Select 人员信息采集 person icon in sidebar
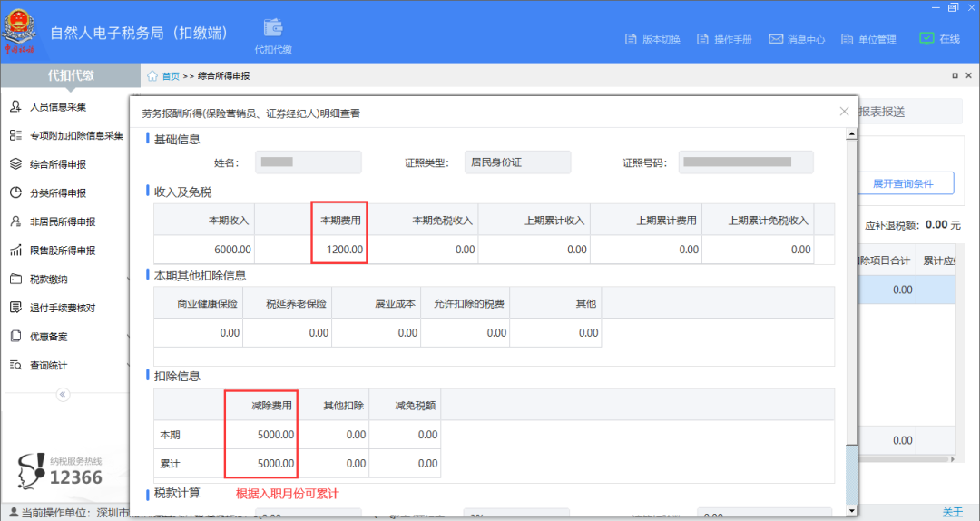Image resolution: width=980 pixels, height=521 pixels. [x=15, y=107]
